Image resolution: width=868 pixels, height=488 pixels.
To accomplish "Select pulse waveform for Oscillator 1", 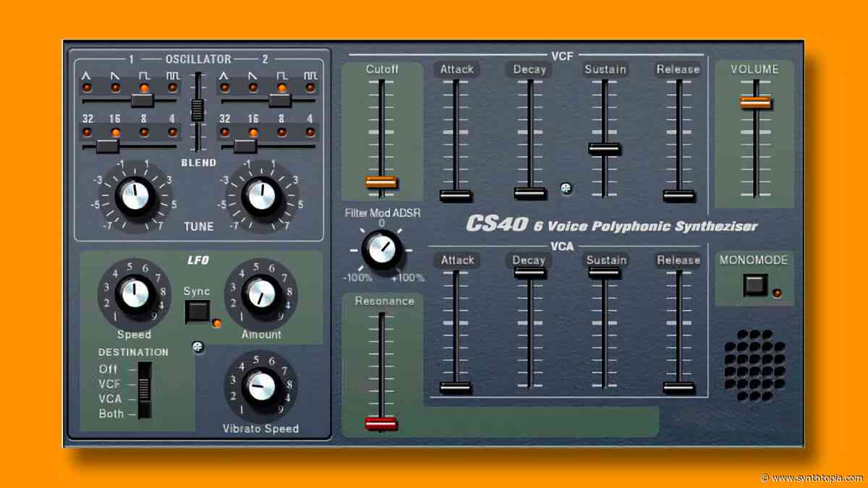I will coord(172,87).
